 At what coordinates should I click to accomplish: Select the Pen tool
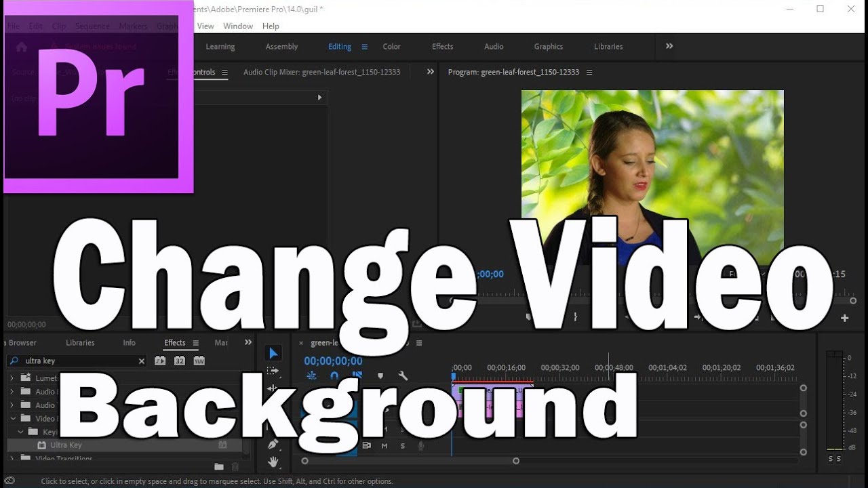pyautogui.click(x=273, y=445)
